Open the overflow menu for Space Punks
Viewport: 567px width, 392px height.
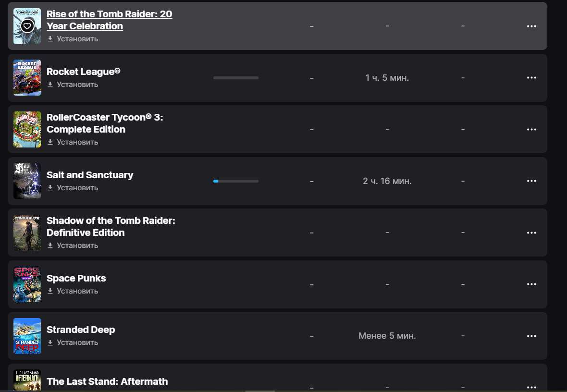(x=532, y=284)
